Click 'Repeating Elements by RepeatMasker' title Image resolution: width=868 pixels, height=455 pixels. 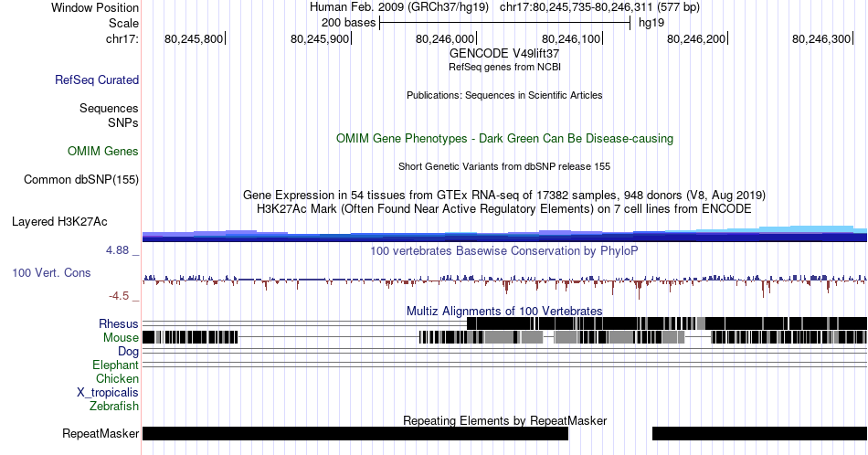pyautogui.click(x=504, y=420)
